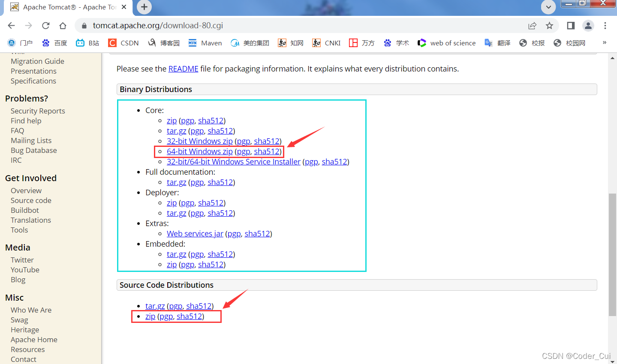Go back using the browser back arrow
Image resolution: width=617 pixels, height=364 pixels.
tap(12, 26)
